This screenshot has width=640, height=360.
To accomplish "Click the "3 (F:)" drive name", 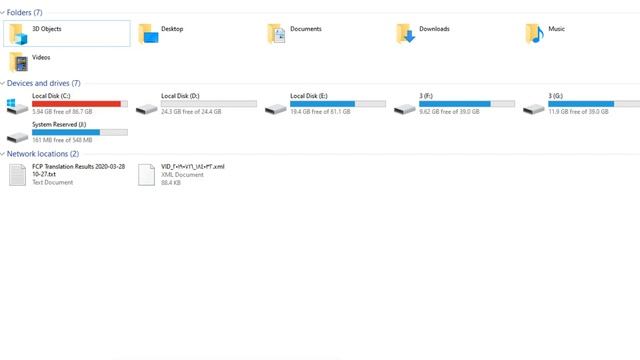I will (426, 96).
